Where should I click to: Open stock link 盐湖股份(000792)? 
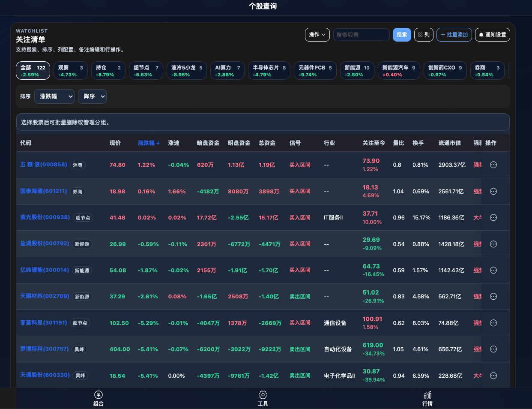45,243
